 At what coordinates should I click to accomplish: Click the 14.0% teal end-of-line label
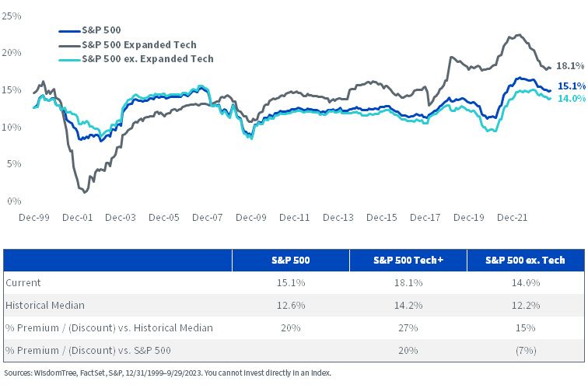(572, 98)
